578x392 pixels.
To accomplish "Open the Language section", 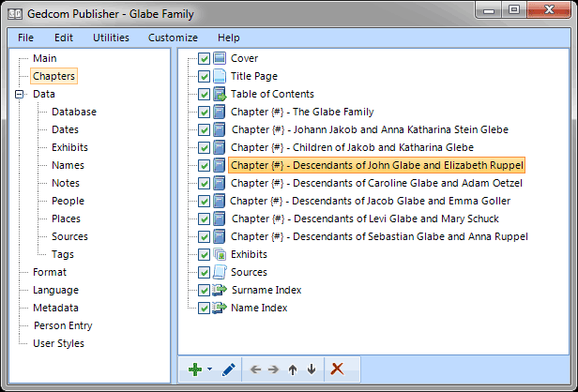I will coord(55,290).
